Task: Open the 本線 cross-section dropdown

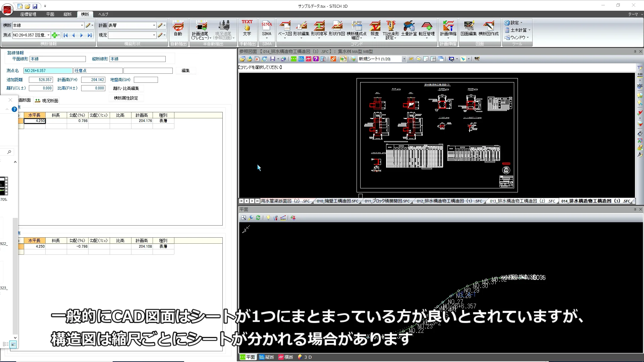Action: click(x=82, y=25)
